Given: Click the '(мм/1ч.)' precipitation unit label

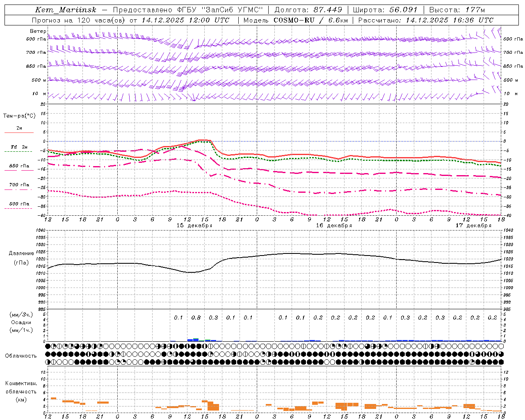Looking at the screenshot, I should 21,330.
